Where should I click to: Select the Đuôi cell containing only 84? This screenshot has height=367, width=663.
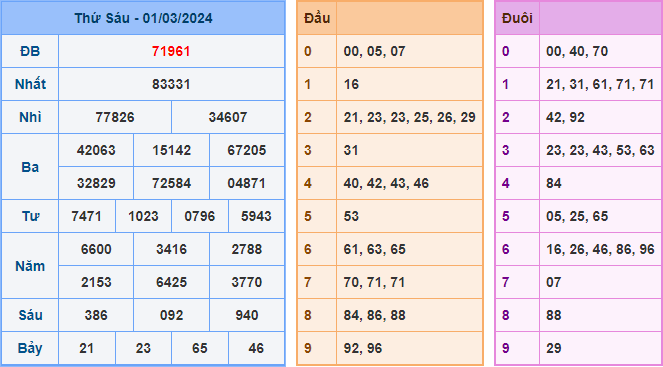click(601, 183)
